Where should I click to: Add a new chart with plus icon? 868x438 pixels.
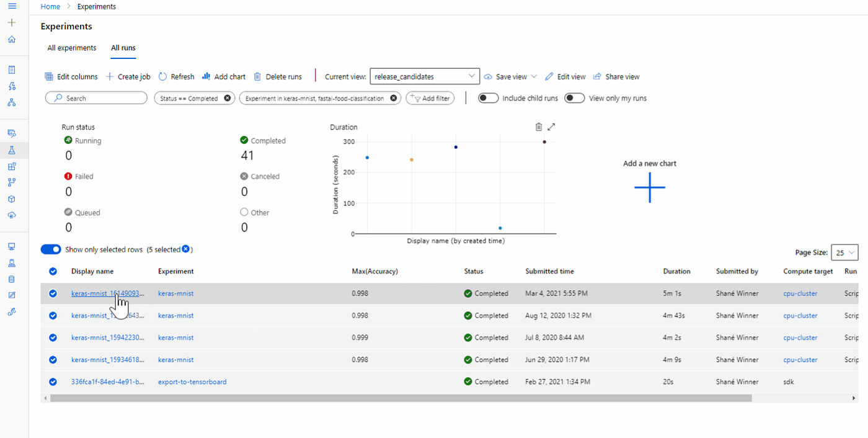(650, 187)
